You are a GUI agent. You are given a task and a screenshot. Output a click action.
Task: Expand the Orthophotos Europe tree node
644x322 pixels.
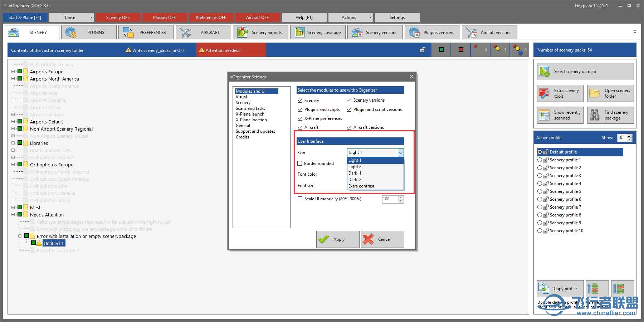click(x=13, y=165)
